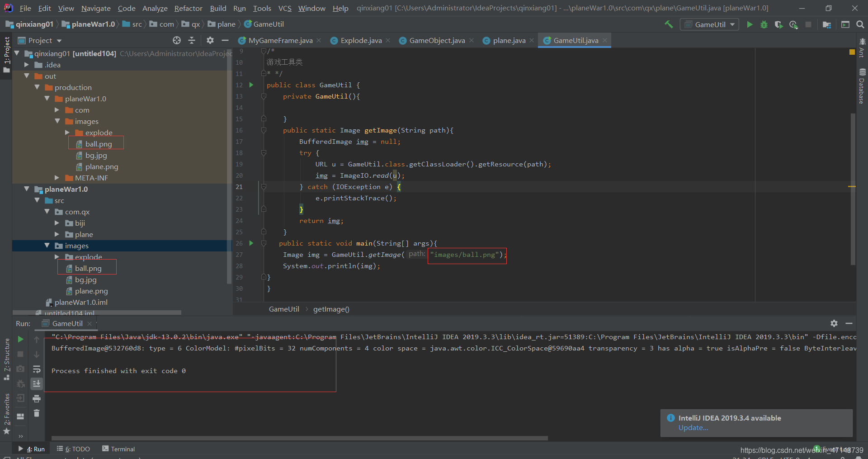Open the VCS menu
The image size is (868, 459).
click(284, 8)
